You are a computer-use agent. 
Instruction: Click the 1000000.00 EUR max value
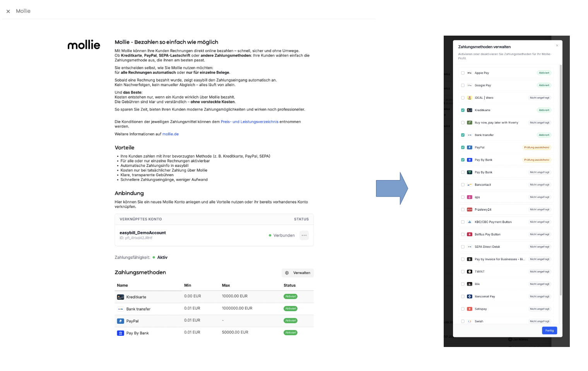coord(237,308)
